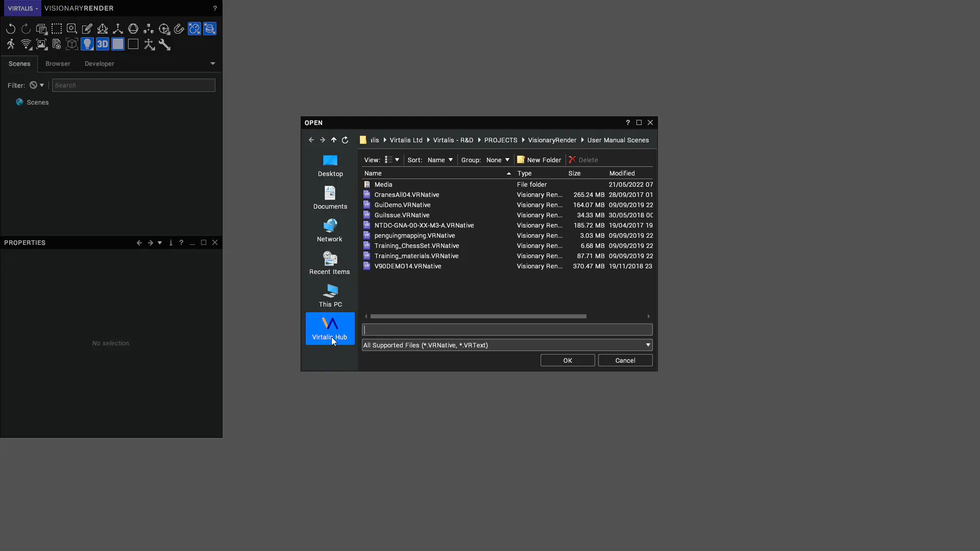Switch to the Developer tab
Image resolution: width=980 pixels, height=551 pixels.
100,64
